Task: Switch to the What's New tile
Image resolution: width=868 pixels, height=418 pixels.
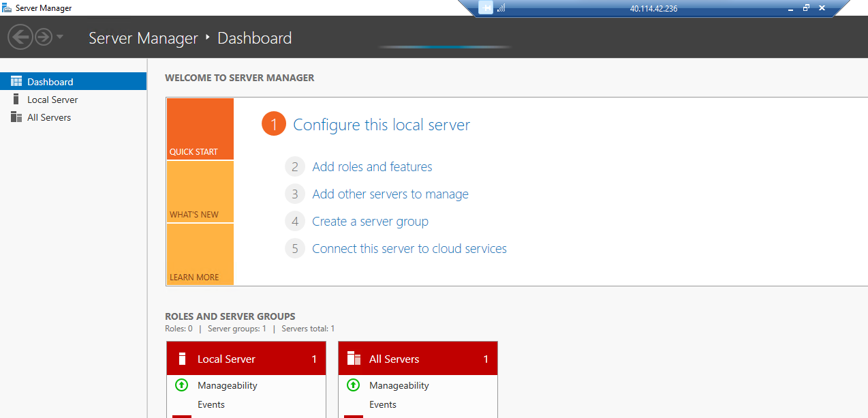Action: [200, 192]
